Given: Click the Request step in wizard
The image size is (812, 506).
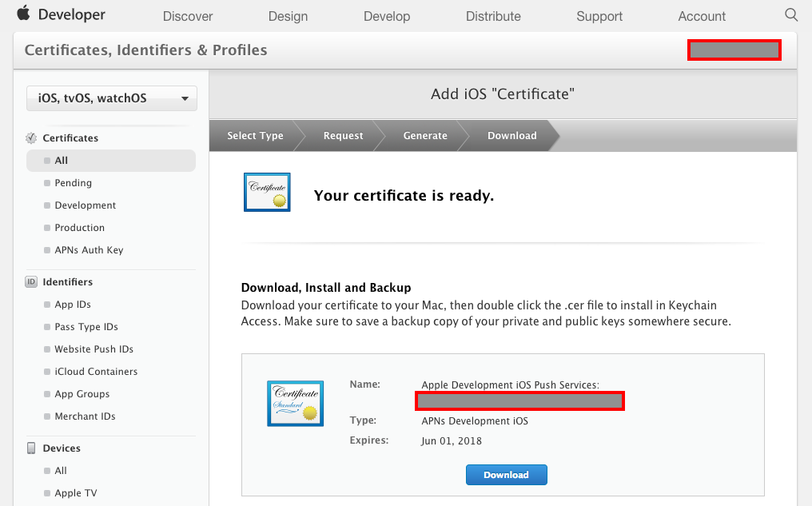Looking at the screenshot, I should pyautogui.click(x=343, y=136).
